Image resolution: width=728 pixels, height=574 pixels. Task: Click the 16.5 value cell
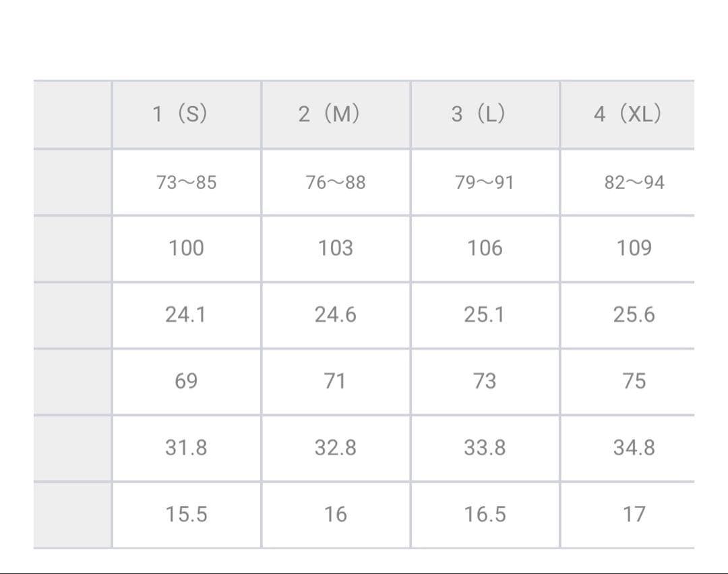[x=485, y=515]
